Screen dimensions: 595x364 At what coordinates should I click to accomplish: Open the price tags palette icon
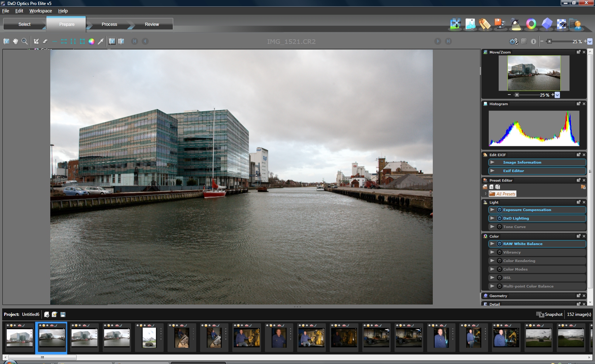pyautogui.click(x=485, y=24)
